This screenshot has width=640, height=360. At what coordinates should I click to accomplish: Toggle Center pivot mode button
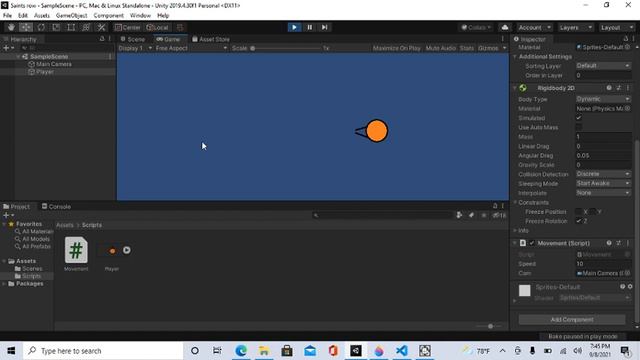pyautogui.click(x=128, y=27)
